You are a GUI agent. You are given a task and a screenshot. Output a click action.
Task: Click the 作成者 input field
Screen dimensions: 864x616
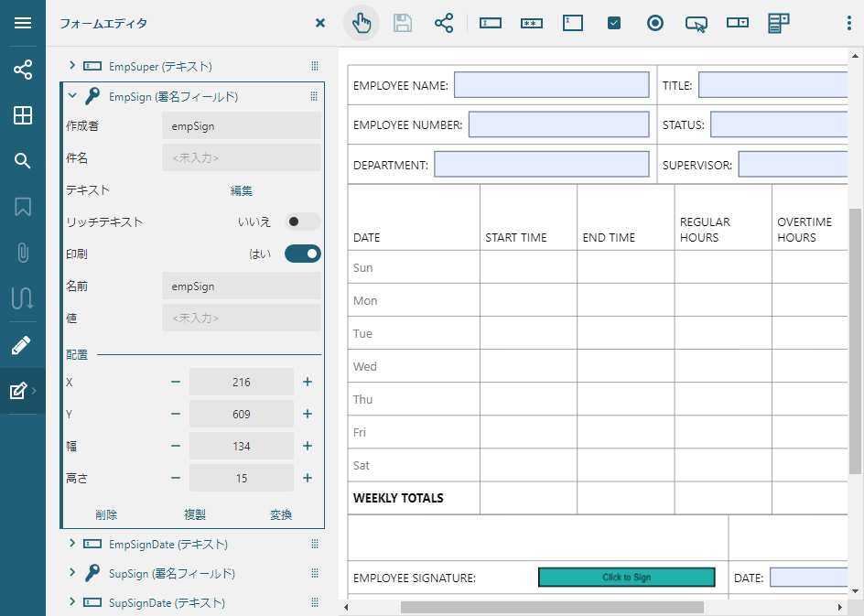click(x=242, y=125)
